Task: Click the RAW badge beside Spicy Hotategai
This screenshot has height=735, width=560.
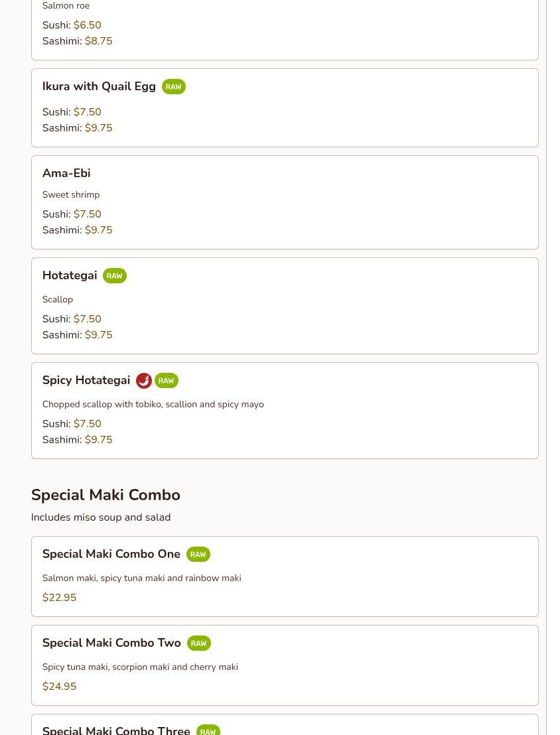Action: 166,381
